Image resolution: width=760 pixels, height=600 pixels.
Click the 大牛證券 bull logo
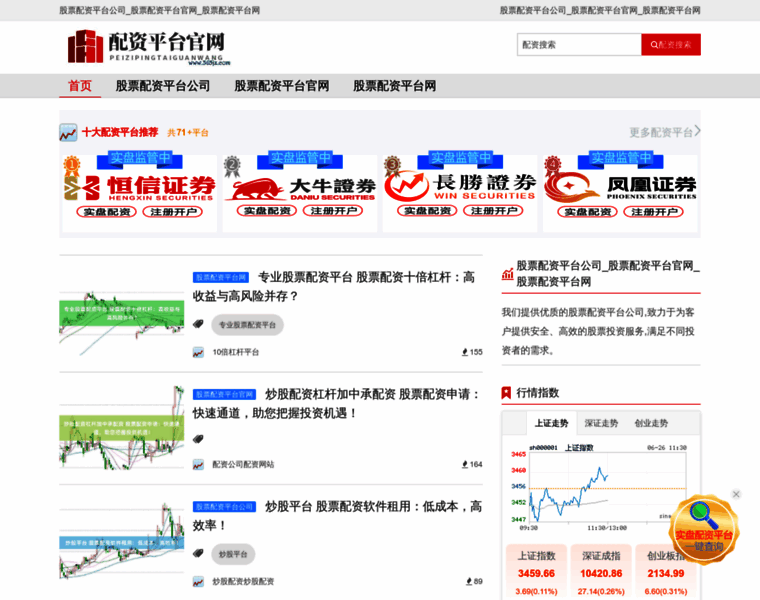coord(300,189)
